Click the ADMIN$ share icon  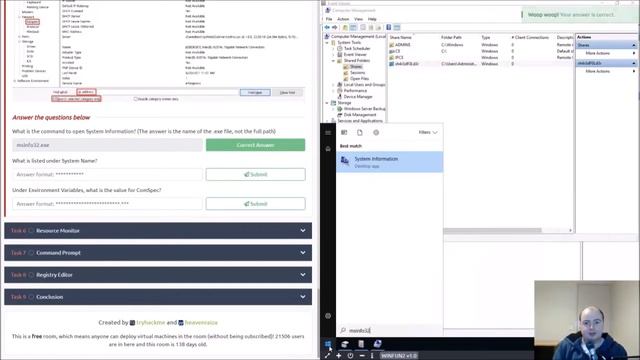point(392,45)
